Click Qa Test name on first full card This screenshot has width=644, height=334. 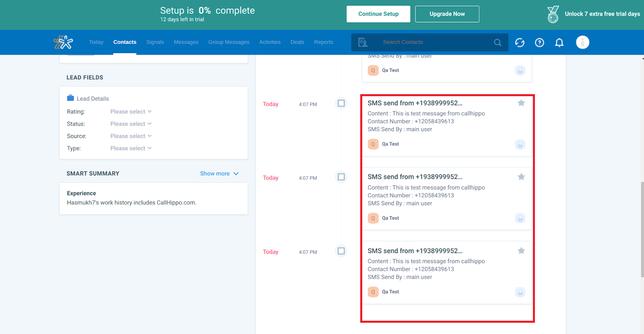coord(390,144)
